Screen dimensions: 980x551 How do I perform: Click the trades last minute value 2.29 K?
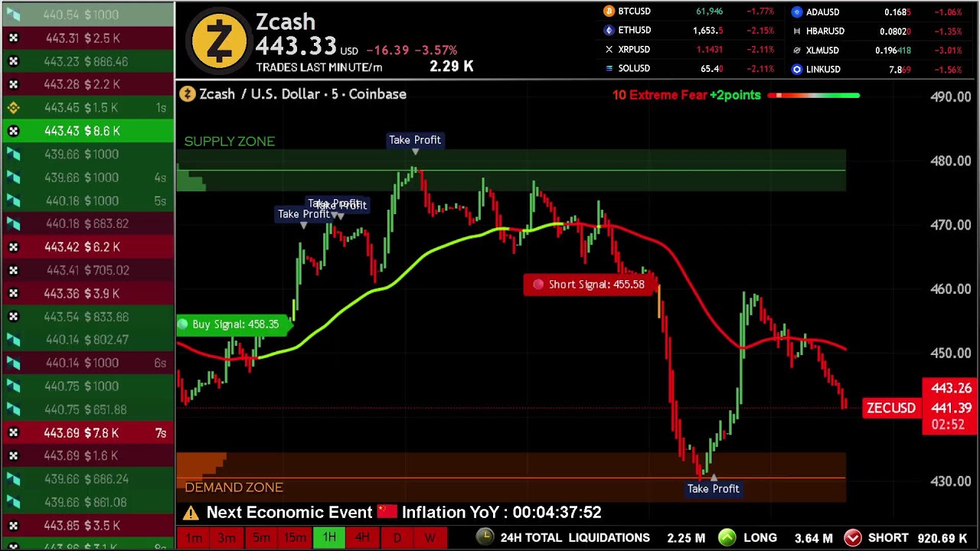451,67
